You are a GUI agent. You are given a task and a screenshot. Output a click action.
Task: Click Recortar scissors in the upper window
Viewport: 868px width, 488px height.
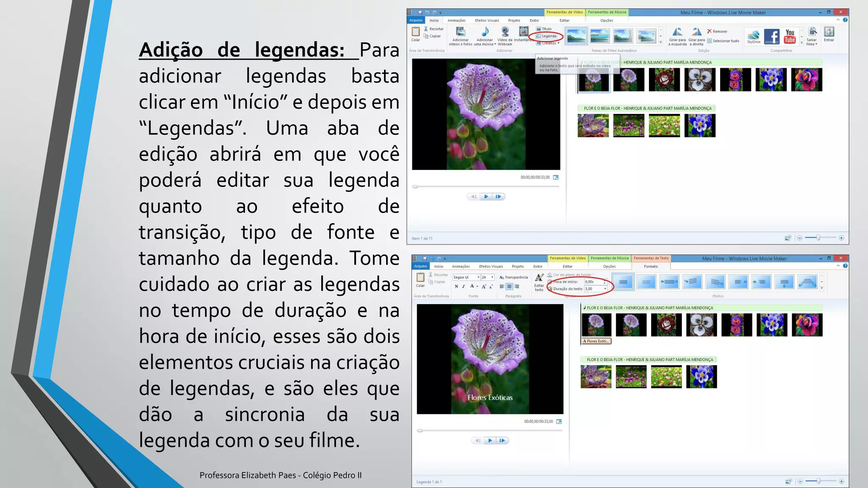click(426, 29)
